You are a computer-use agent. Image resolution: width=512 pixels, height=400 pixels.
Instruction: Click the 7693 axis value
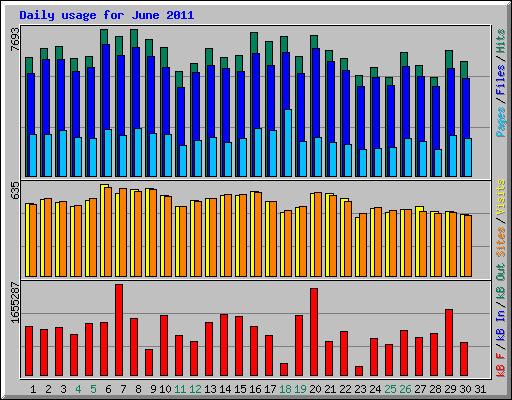point(15,39)
